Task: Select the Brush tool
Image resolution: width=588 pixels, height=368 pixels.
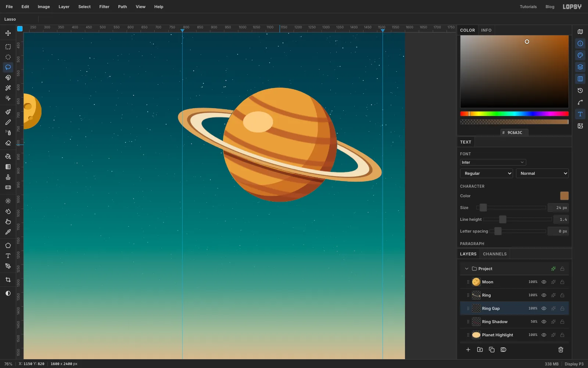Action: click(8, 112)
